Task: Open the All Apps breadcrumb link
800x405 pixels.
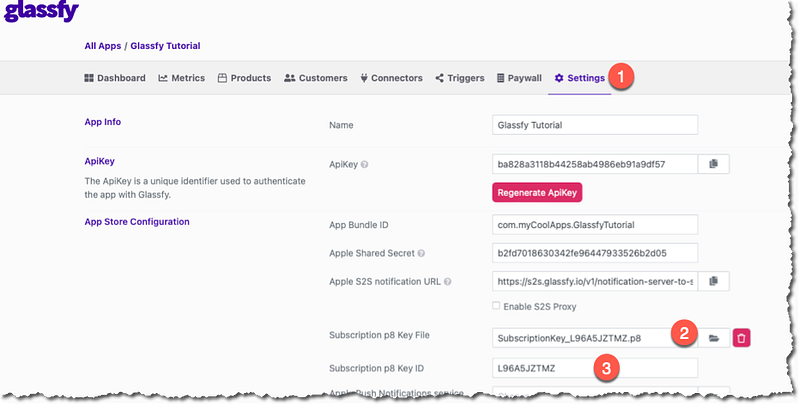Action: click(x=103, y=46)
